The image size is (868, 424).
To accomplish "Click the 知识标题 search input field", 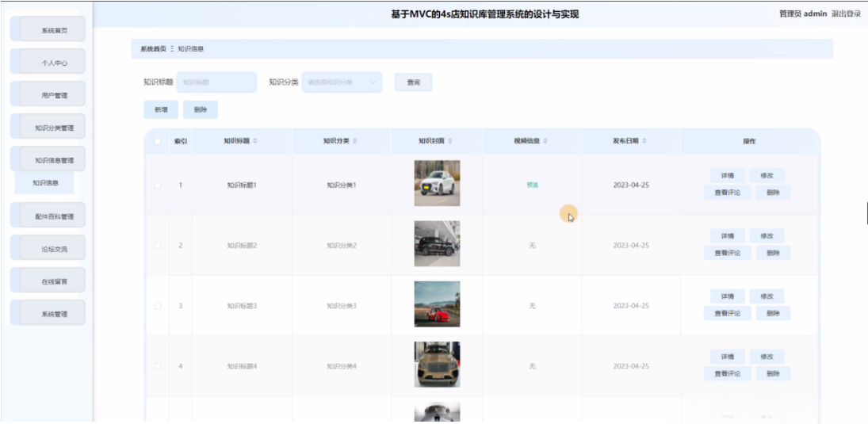I will point(216,82).
